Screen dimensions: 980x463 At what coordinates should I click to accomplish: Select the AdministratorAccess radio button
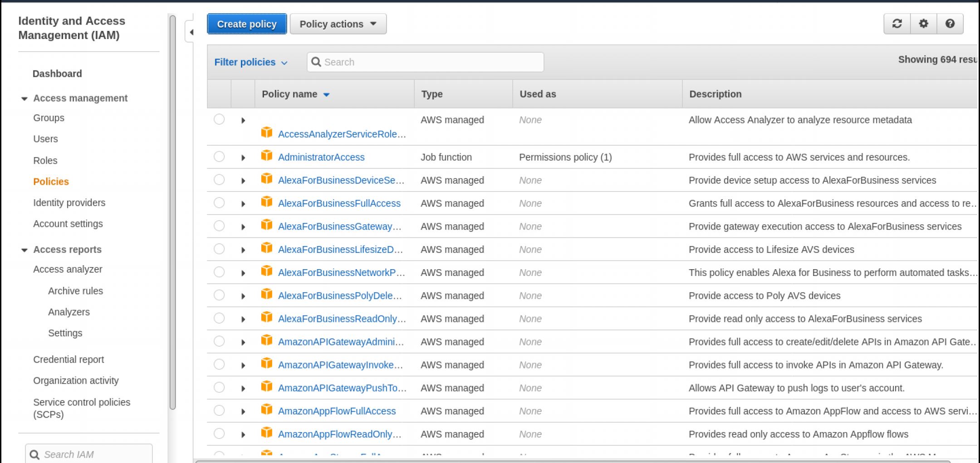[x=219, y=157]
